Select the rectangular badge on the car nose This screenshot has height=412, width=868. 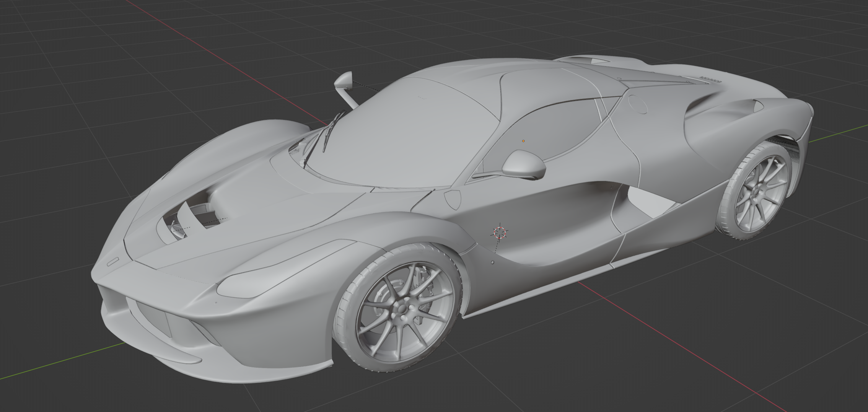click(x=113, y=262)
